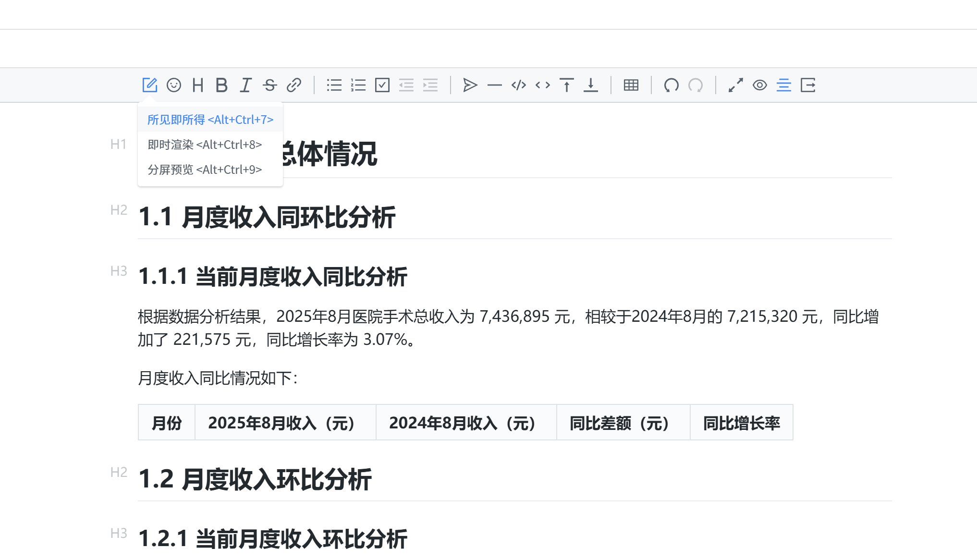Insert a task checkbox list
The width and height of the screenshot is (977, 560).
click(382, 85)
